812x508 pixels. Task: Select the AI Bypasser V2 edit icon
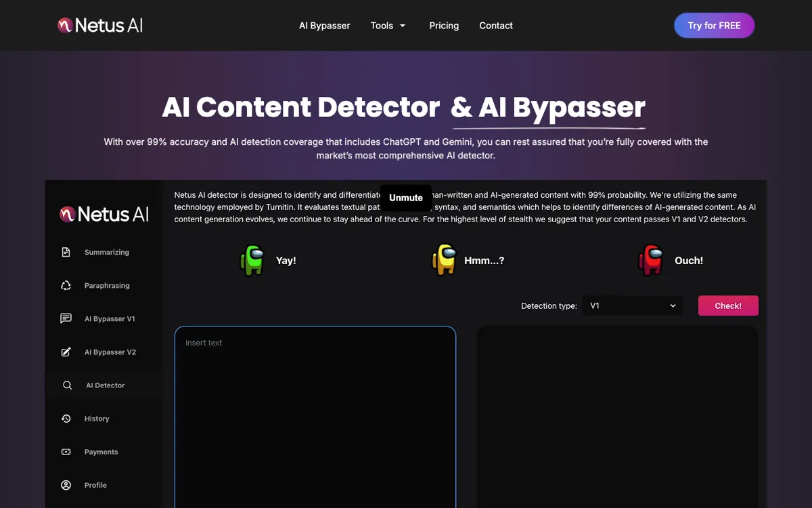pos(66,352)
